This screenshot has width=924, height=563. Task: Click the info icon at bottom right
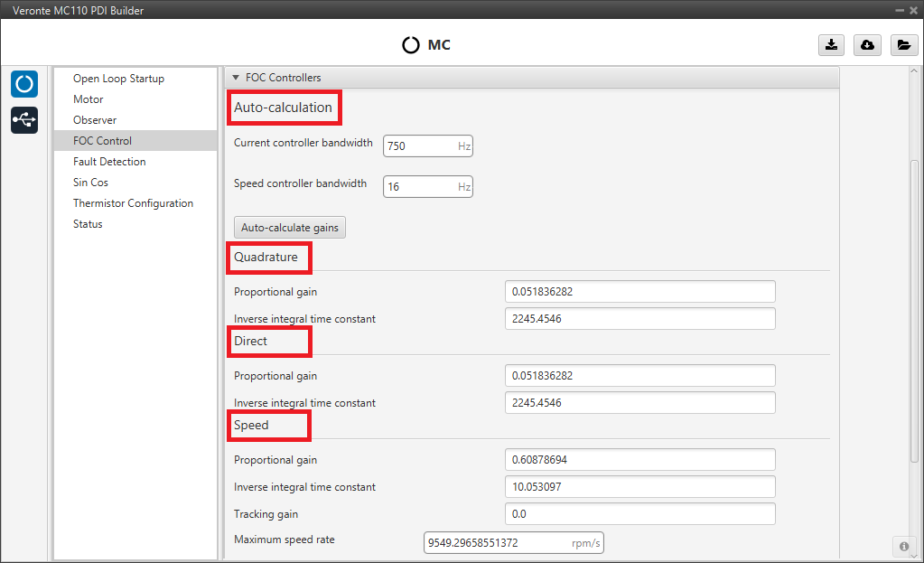click(904, 546)
